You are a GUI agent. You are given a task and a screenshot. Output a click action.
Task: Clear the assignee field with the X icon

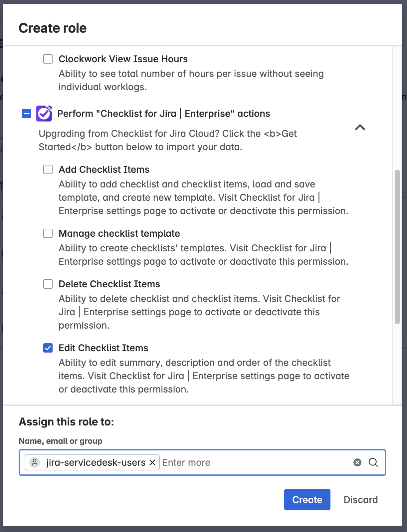point(357,462)
